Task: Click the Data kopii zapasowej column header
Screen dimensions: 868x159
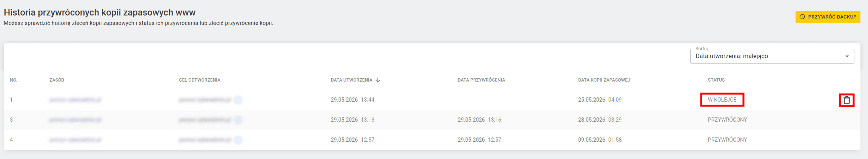Action: click(604, 80)
